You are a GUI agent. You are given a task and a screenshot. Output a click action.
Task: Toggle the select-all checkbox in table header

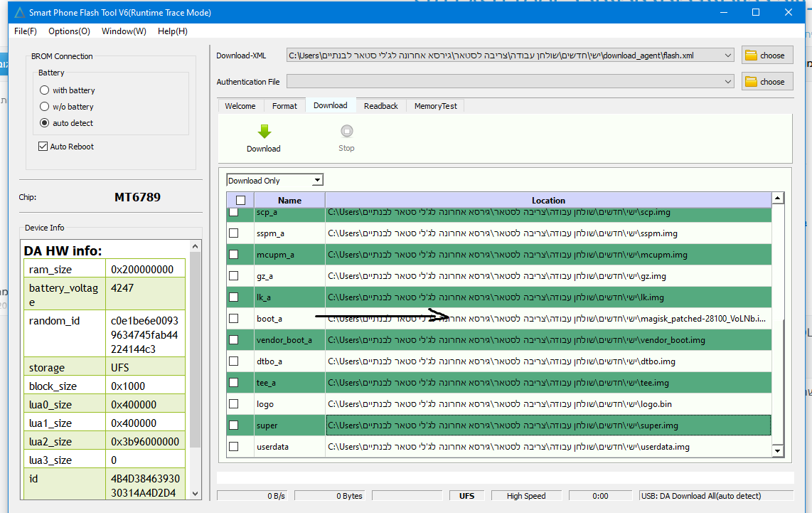tap(240, 201)
